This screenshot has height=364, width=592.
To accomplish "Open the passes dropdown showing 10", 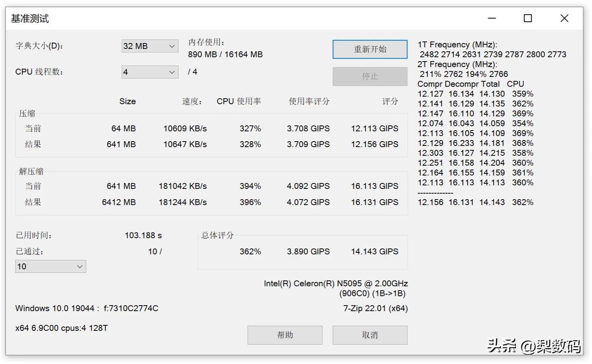I will point(50,267).
